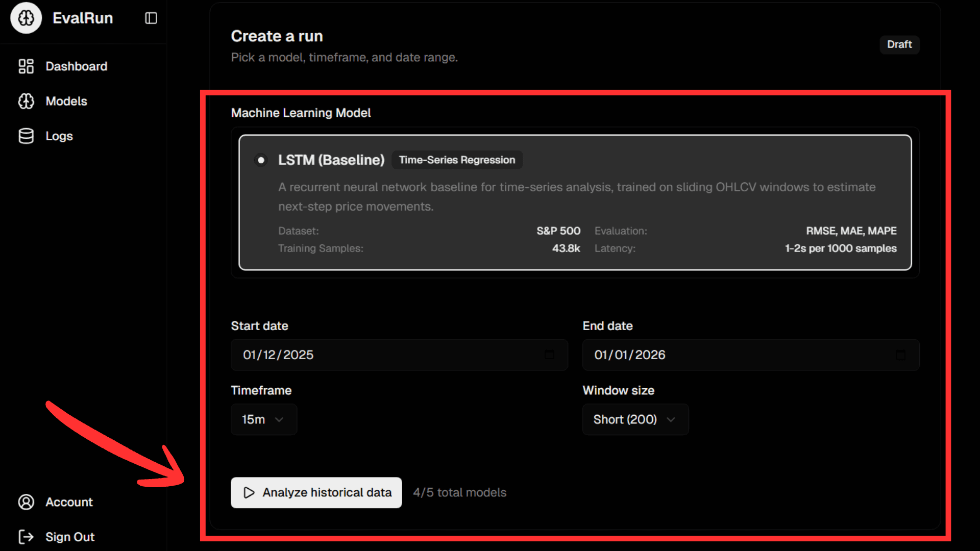
Task: Click the Dashboard grid icon
Action: [26, 66]
